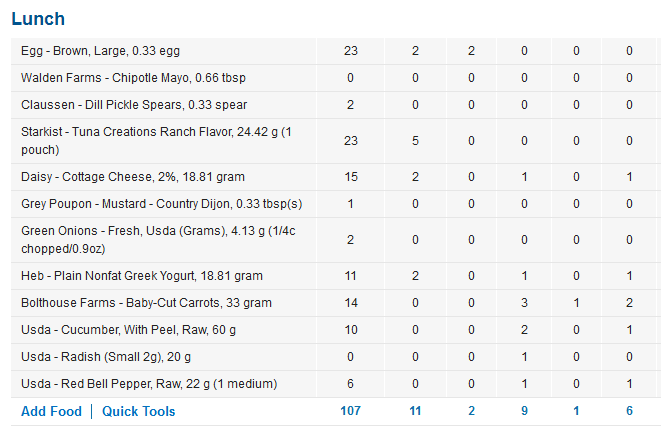The height and width of the screenshot is (428, 661).
Task: Select Heb Plain Nonfat Greek Yogurt
Action: pyautogui.click(x=142, y=276)
